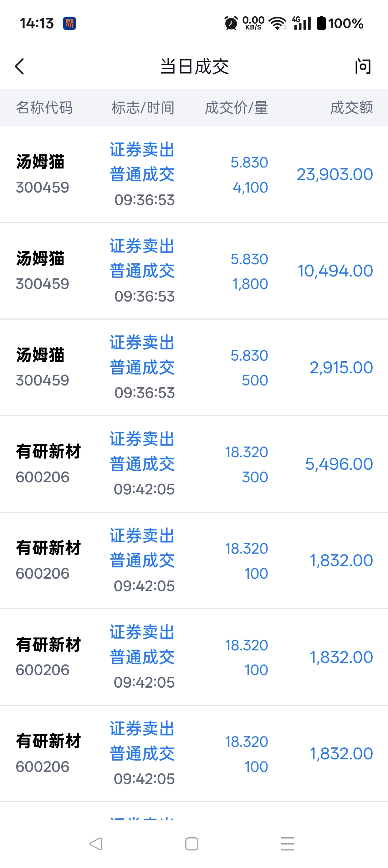Open 汤姆猫 trade with amount 2,915.00

coord(194,367)
